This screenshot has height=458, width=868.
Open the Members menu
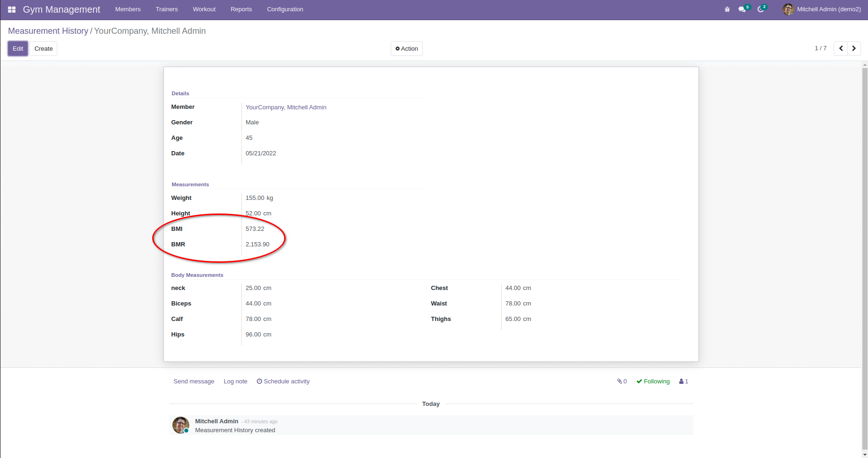[128, 9]
